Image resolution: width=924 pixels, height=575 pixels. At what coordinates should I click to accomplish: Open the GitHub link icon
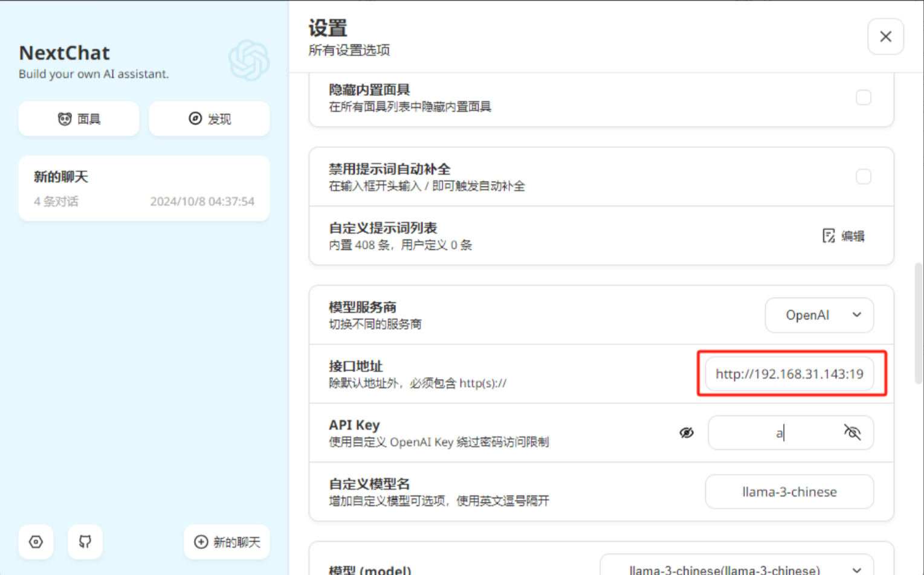(85, 542)
